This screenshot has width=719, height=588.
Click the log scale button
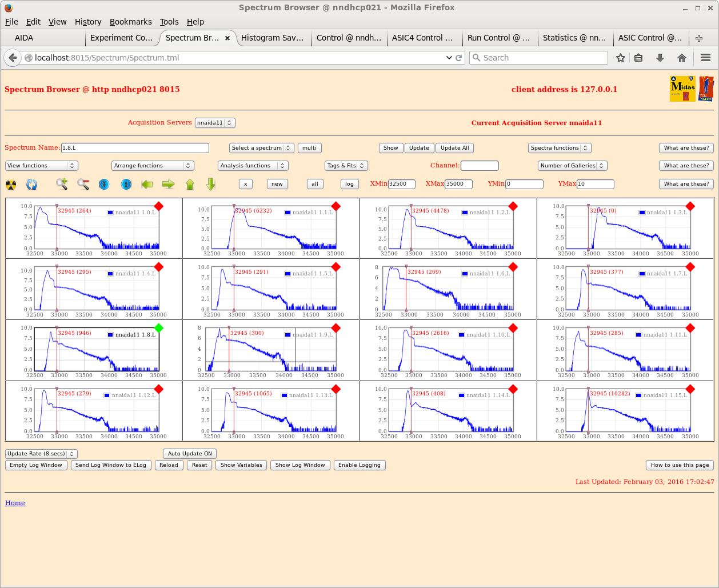coord(349,184)
